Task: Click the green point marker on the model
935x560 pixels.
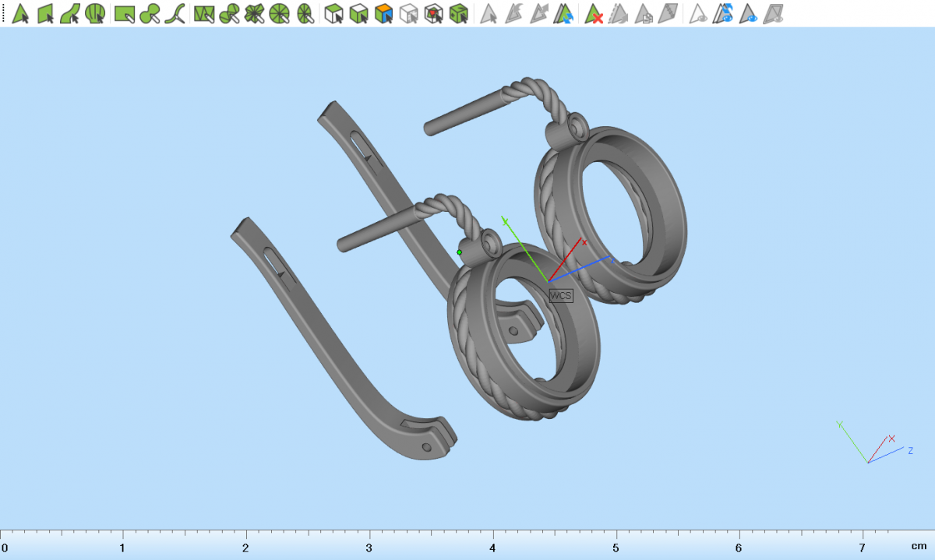Action: coord(460,252)
